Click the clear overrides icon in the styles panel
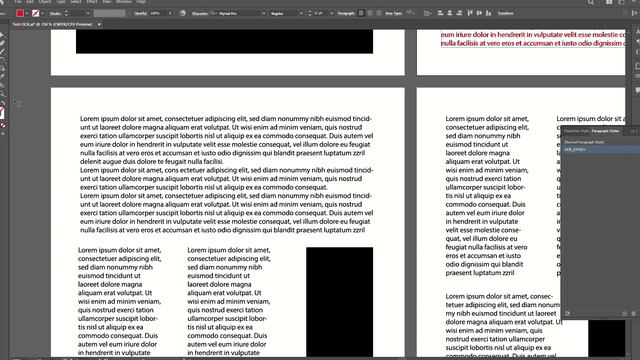The height and width of the screenshot is (360, 640). 567,313
